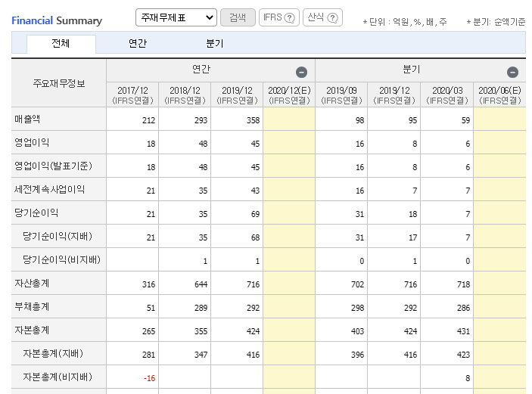532x394 pixels.
Task: Switch to the 연간 tab
Action: click(138, 44)
